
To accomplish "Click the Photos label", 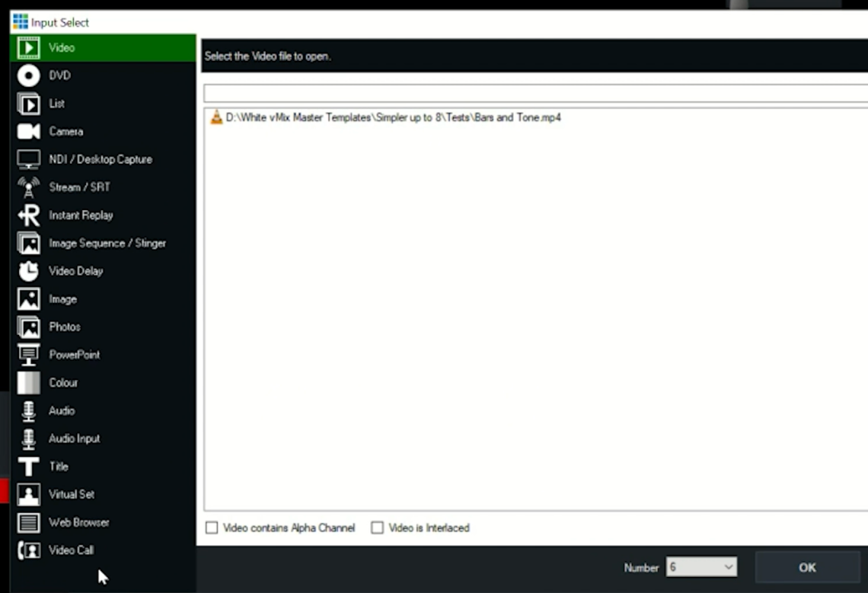I will pyautogui.click(x=64, y=327).
